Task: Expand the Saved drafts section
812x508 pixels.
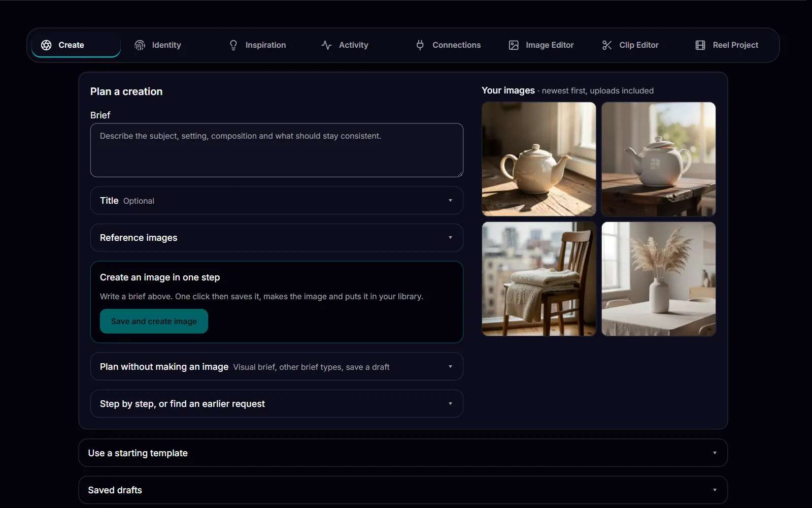Action: [x=403, y=490]
